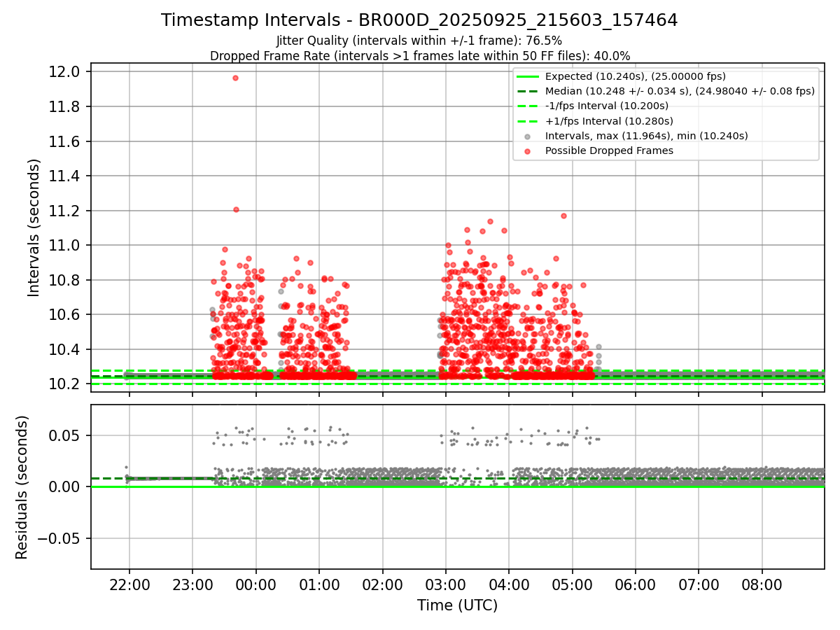Click the residuals tick label '0.00'
Screen dimensions: 840x630
(x=64, y=486)
